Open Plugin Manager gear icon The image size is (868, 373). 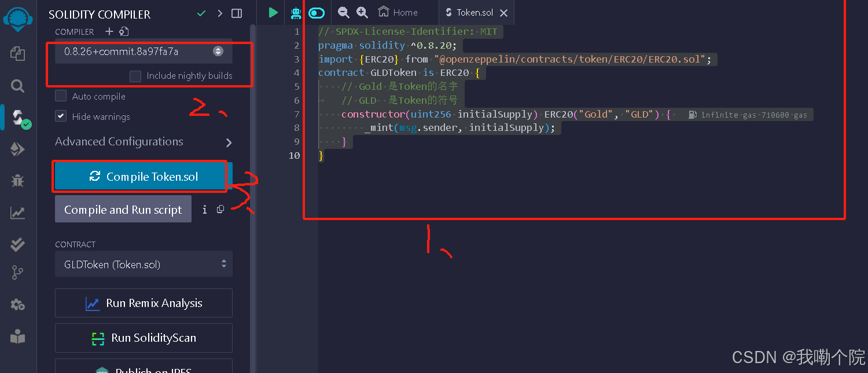pyautogui.click(x=18, y=304)
